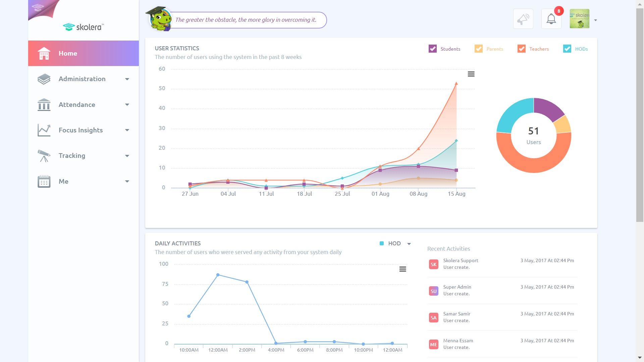
Task: Open the User Statistics chart hamburger menu
Action: (x=471, y=74)
